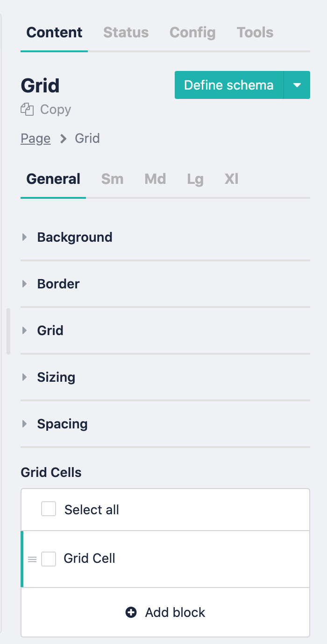This screenshot has height=644, width=327.
Task: Open the Define schema dropdown arrow
Action: point(298,85)
